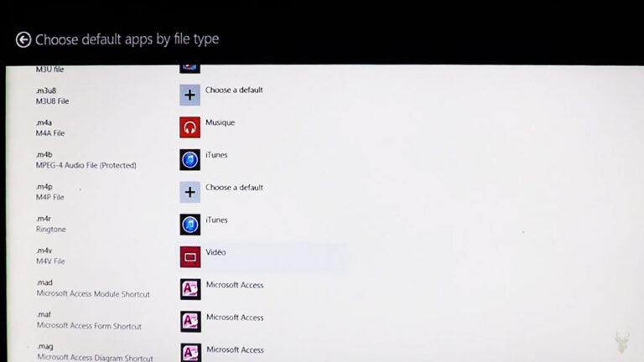Click the plus icon for .m3u8
The image size is (644, 362).
point(190,96)
